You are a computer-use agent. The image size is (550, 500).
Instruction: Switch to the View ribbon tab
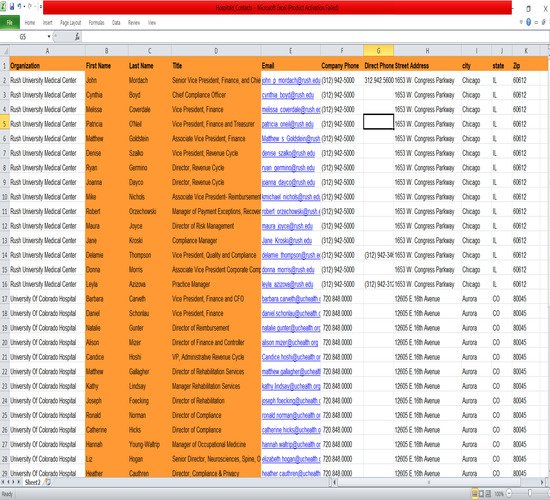click(152, 23)
